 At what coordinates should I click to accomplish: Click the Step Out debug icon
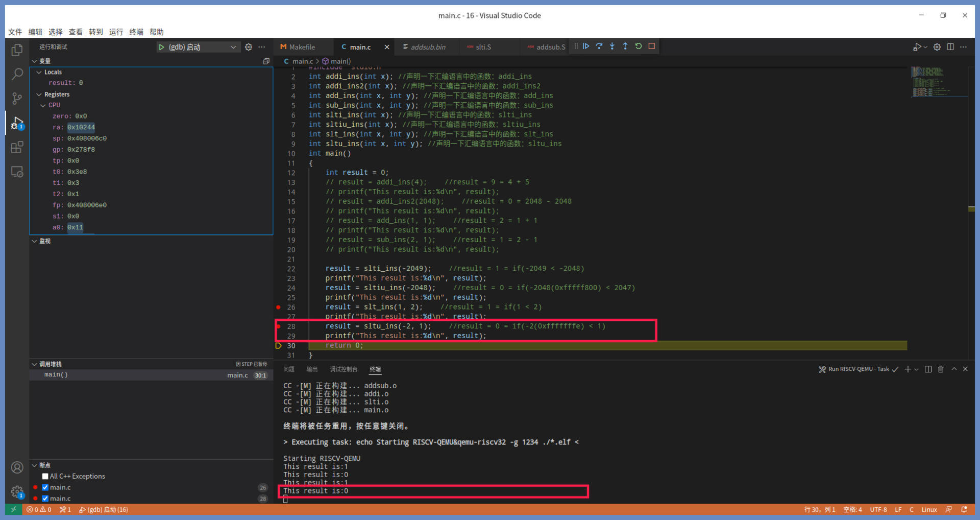625,46
